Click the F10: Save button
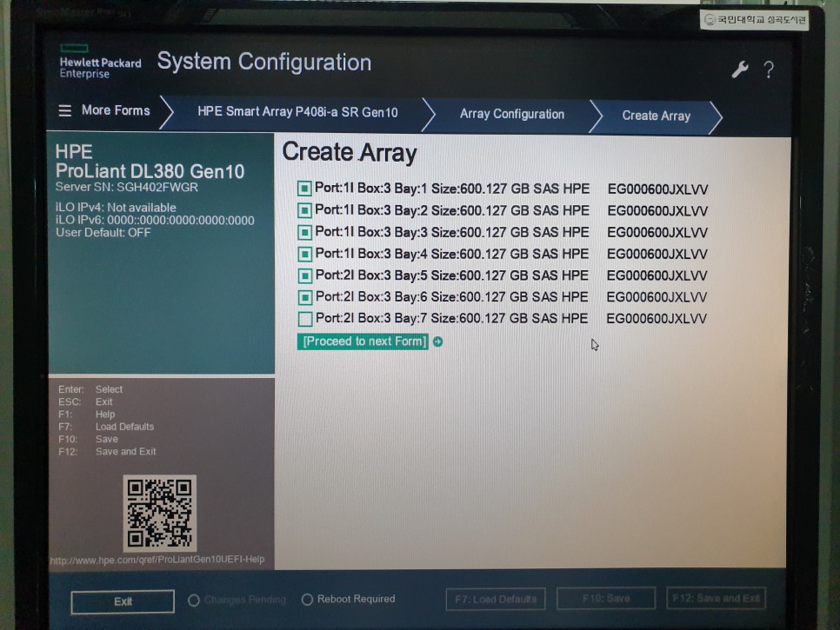The width and height of the screenshot is (840, 630). [606, 598]
